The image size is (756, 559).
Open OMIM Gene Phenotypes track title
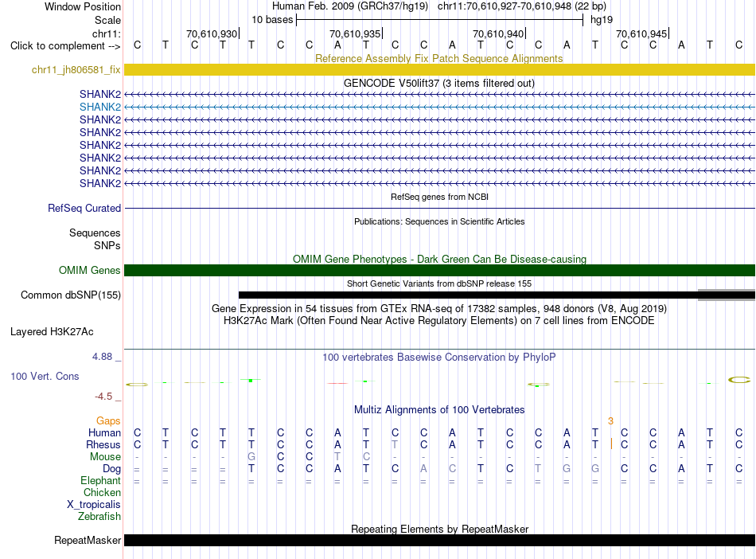(440, 259)
